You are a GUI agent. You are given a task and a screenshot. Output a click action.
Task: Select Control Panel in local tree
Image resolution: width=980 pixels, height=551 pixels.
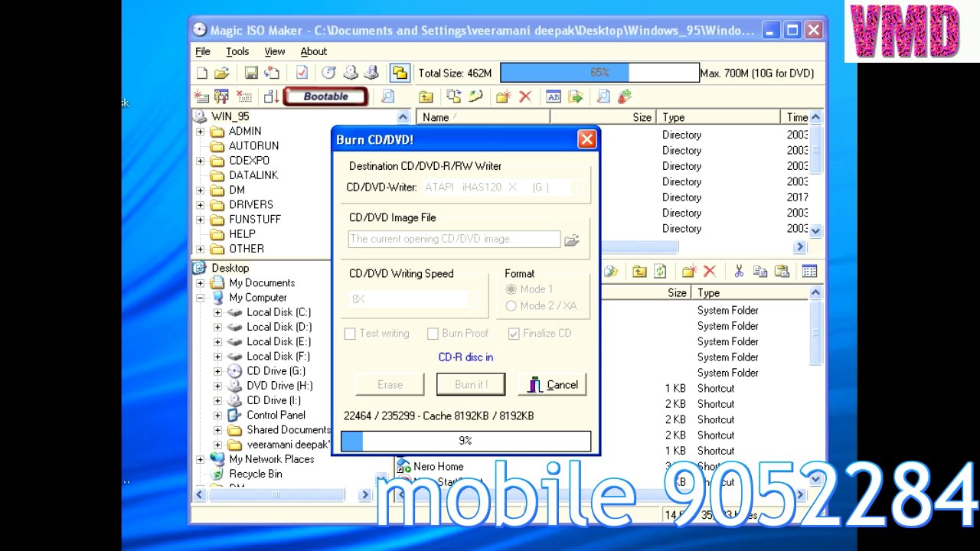pos(276,415)
